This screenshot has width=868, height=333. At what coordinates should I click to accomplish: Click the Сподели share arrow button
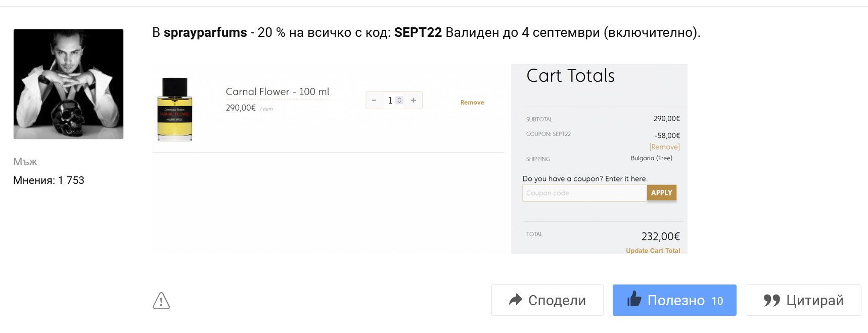pyautogui.click(x=547, y=300)
